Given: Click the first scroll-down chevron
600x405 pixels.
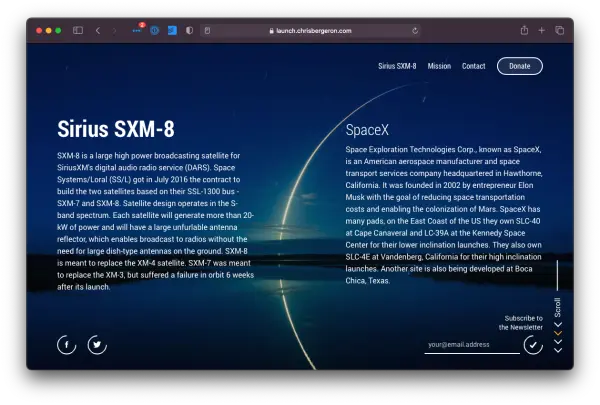Looking at the screenshot, I should (x=558, y=325).
